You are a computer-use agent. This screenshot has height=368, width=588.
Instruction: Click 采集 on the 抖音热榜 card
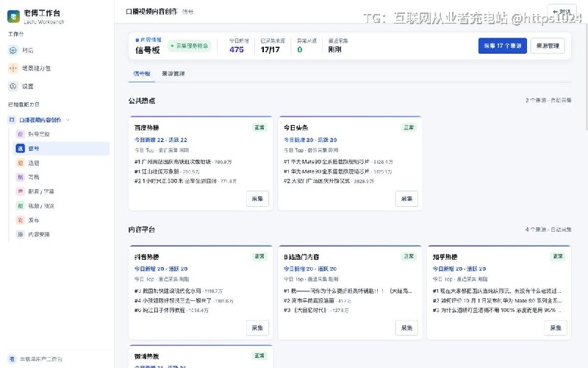[257, 328]
